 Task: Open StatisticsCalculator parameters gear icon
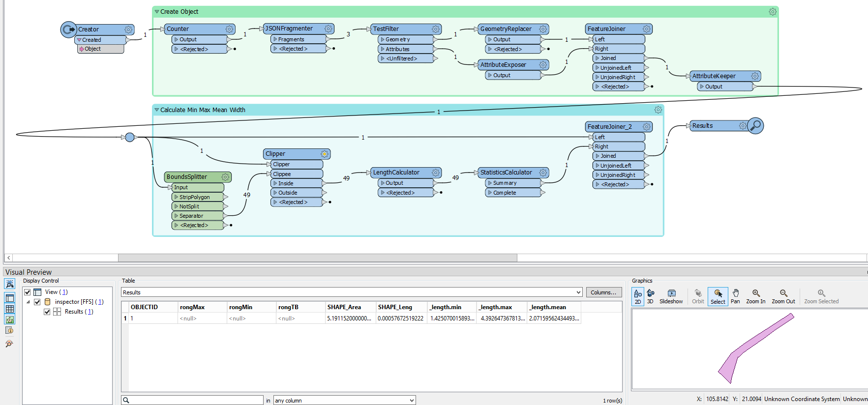543,173
